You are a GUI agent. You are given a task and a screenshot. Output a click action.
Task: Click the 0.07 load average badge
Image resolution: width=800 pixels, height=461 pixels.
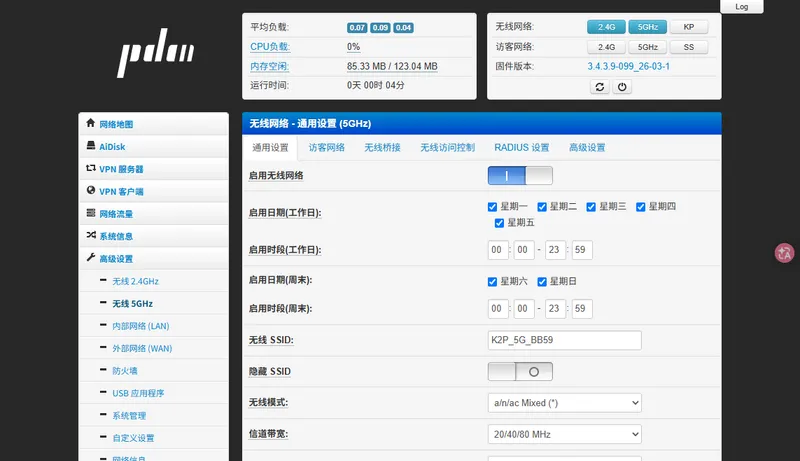tap(357, 28)
